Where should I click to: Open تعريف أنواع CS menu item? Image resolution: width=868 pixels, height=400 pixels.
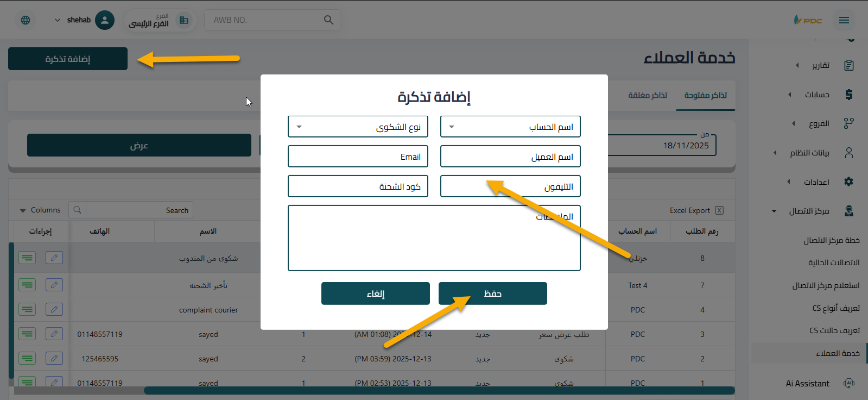point(836,308)
